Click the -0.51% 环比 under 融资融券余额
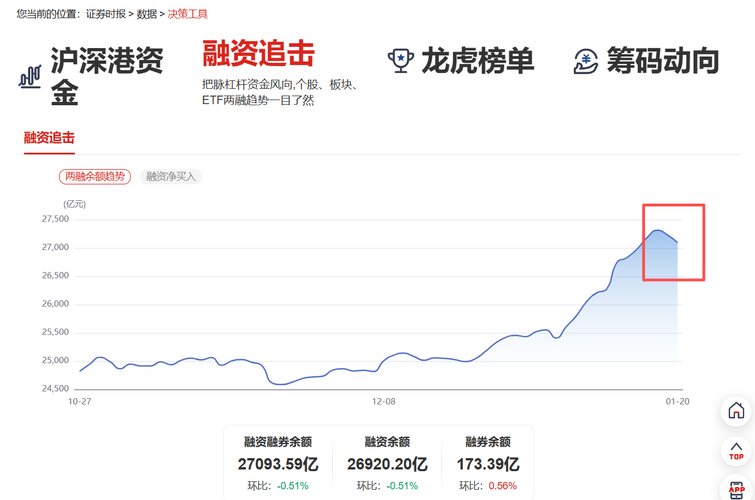This screenshot has height=500, width=755. pyautogui.click(x=293, y=486)
